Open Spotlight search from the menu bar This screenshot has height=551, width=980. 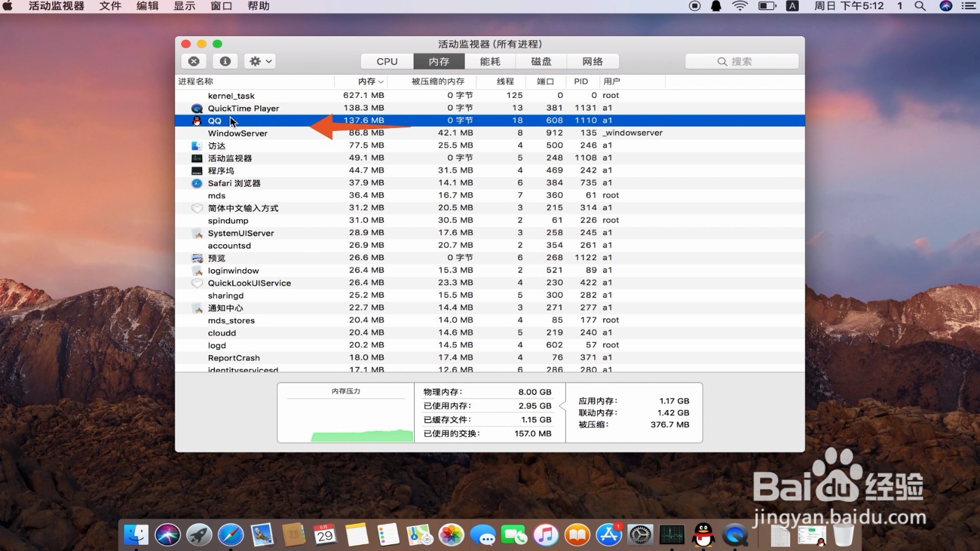coord(919,7)
